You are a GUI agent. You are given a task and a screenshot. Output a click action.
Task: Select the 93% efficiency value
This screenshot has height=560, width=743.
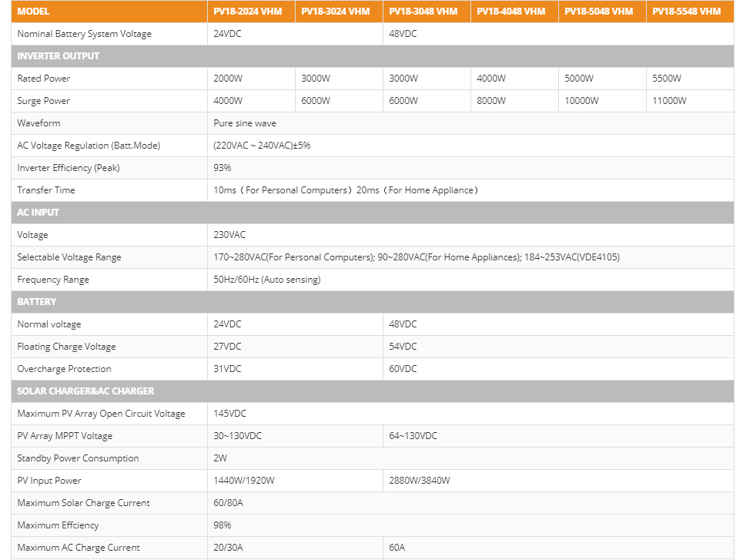point(223,167)
